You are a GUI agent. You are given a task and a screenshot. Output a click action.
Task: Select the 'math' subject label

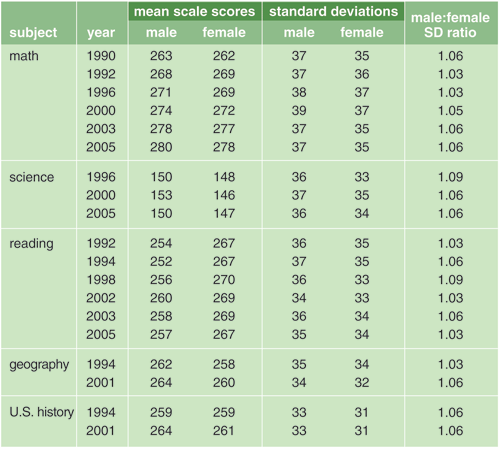[x=24, y=56]
